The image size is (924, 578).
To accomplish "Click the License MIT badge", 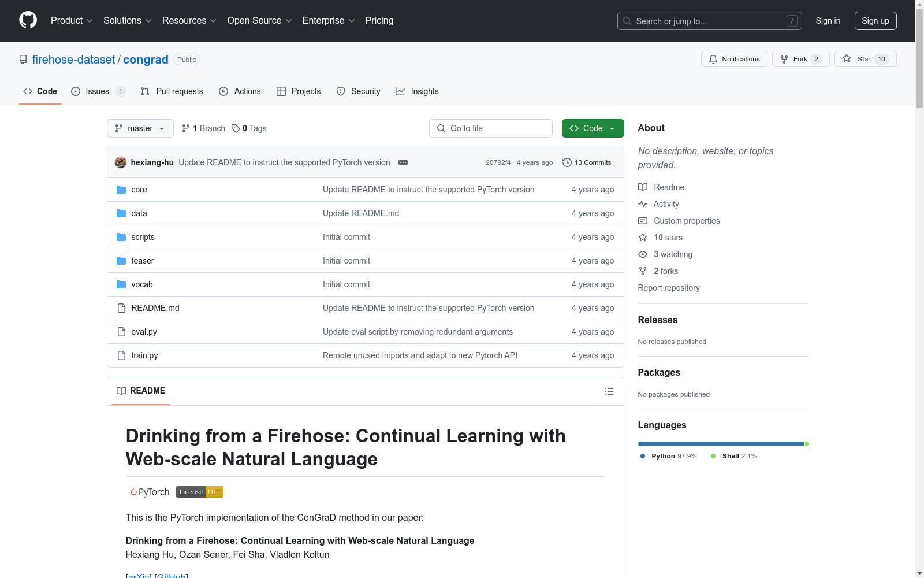I will pyautogui.click(x=200, y=492).
